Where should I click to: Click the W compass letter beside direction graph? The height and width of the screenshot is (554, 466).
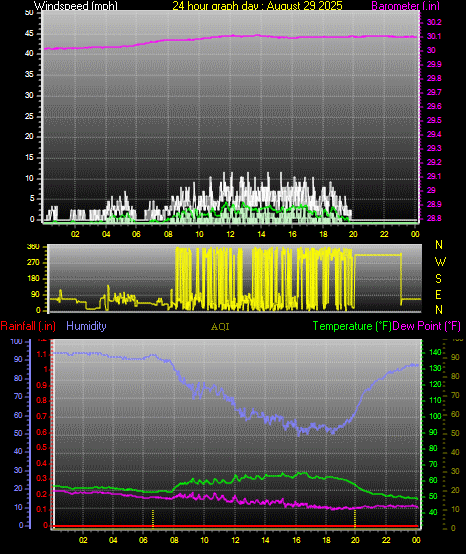click(x=440, y=262)
